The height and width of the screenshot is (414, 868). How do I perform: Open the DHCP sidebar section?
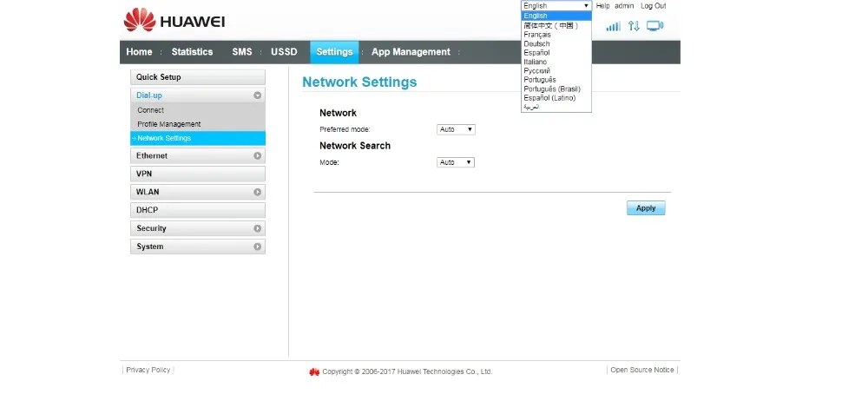coord(198,210)
